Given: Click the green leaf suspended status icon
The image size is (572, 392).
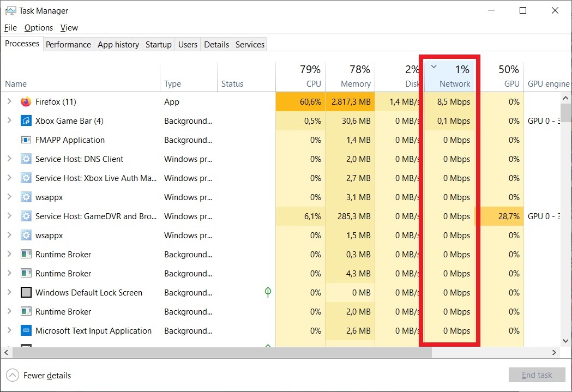Looking at the screenshot, I should (x=268, y=292).
